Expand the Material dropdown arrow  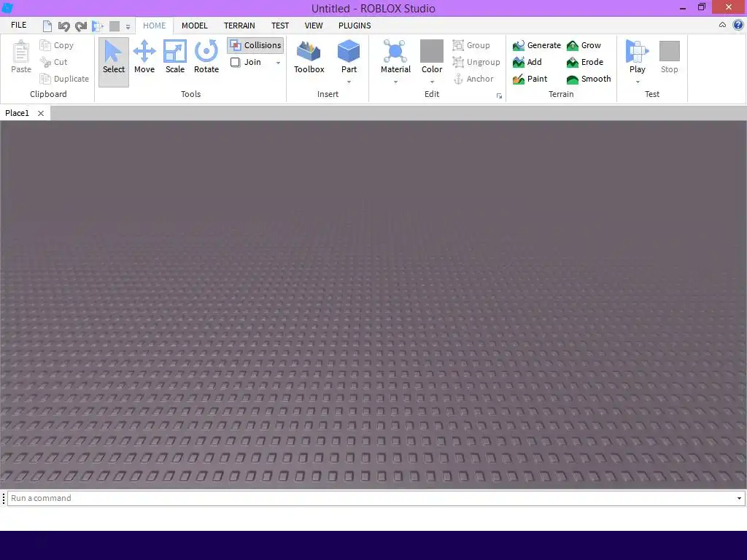395,82
